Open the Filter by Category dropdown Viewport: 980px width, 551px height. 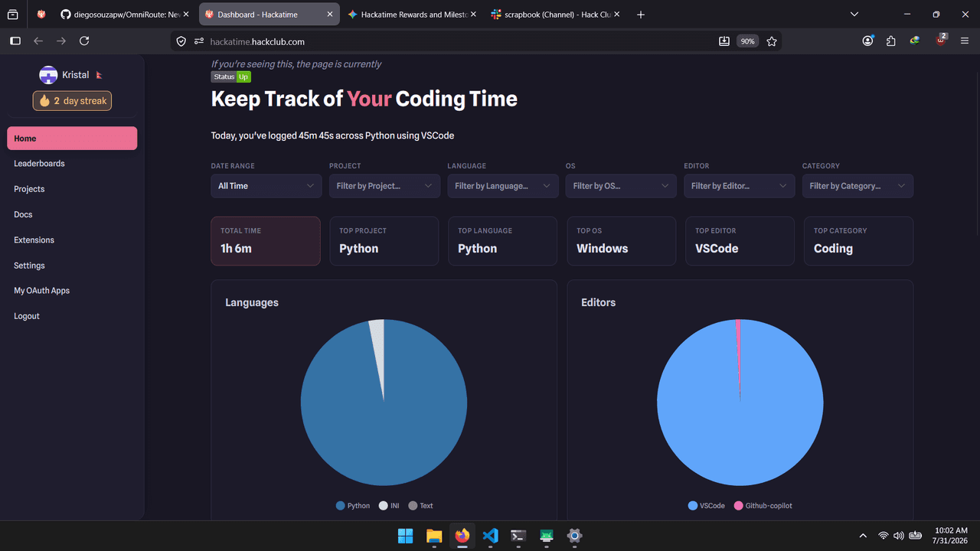pyautogui.click(x=857, y=186)
